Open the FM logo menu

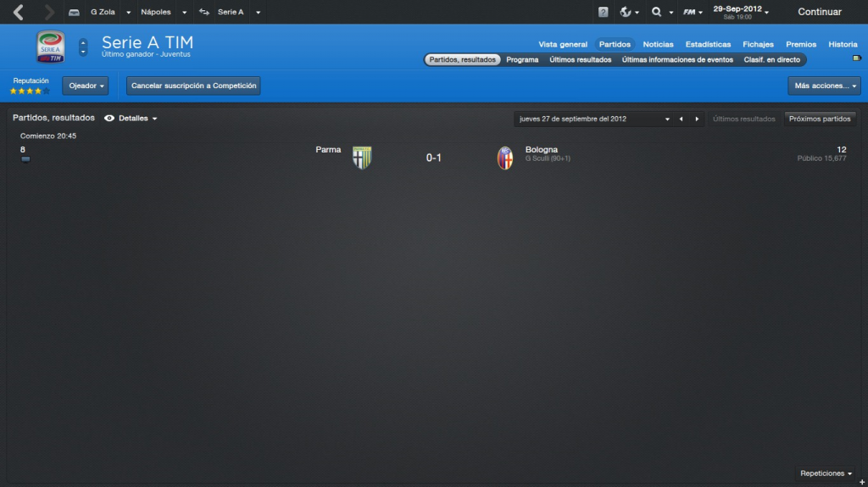tap(689, 12)
